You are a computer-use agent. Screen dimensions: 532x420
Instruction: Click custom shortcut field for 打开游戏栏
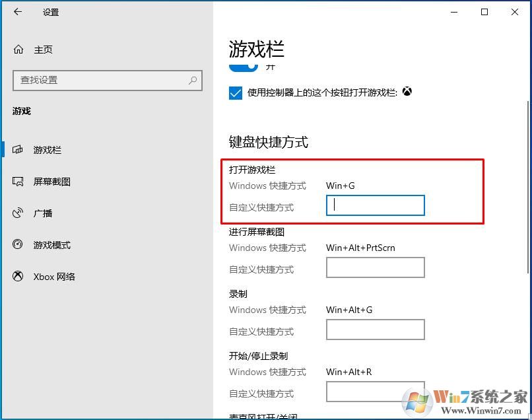tap(376, 205)
